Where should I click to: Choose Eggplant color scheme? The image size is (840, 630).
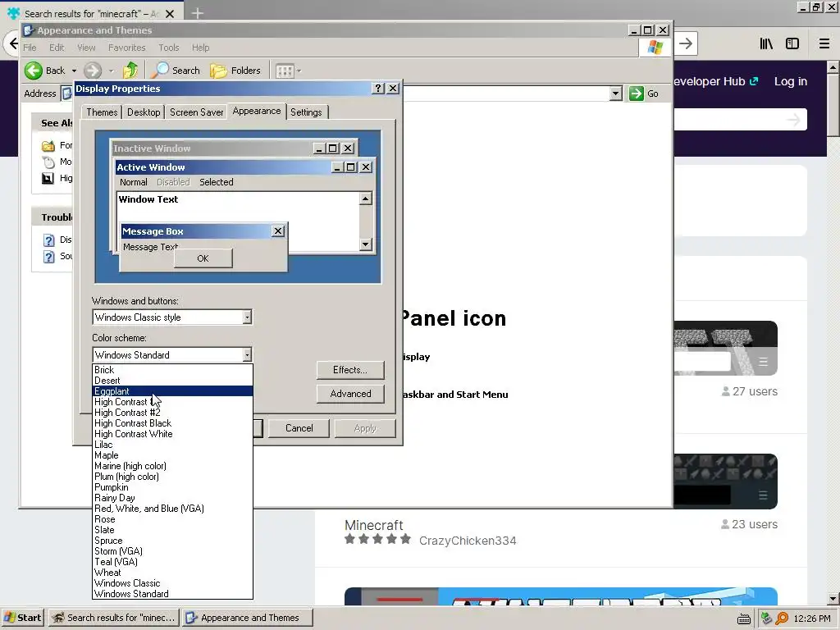coord(172,391)
